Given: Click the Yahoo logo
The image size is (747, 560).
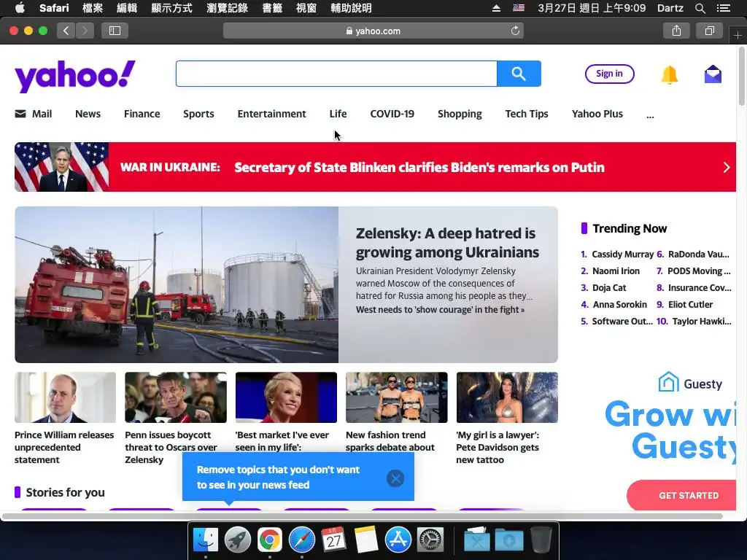Looking at the screenshot, I should 75,76.
